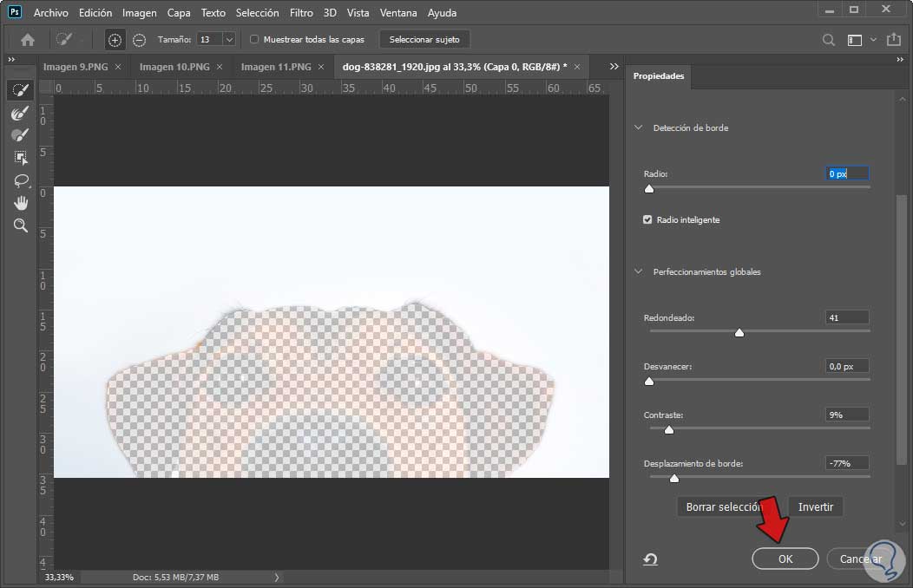This screenshot has width=913, height=588.
Task: Switch to the Imagen 10.PNG tab
Action: click(174, 67)
